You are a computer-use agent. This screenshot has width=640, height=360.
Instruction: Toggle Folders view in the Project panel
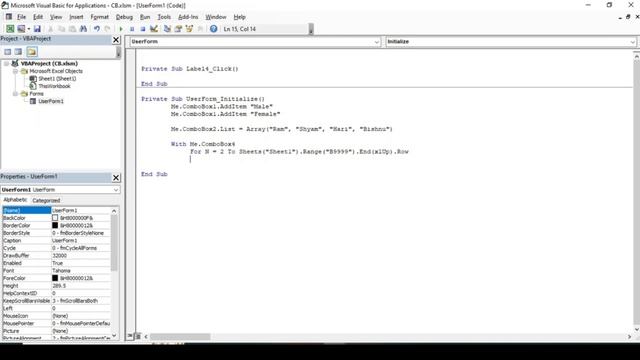[x=32, y=51]
